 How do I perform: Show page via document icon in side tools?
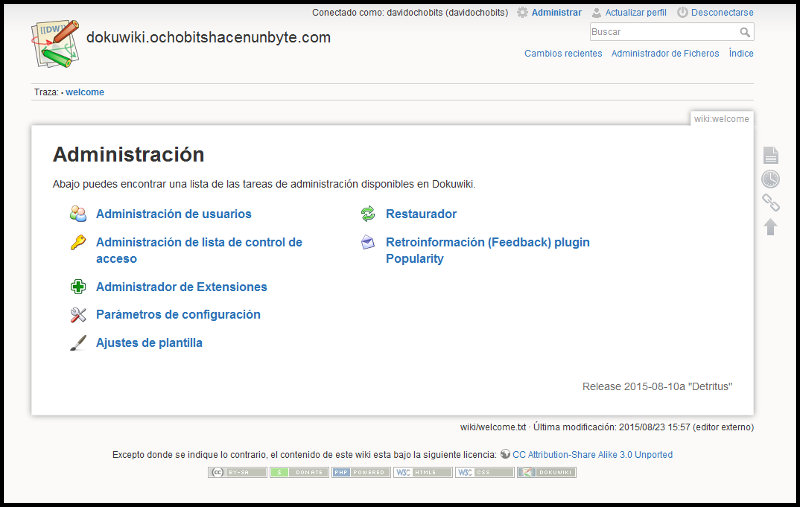pyautogui.click(x=770, y=155)
